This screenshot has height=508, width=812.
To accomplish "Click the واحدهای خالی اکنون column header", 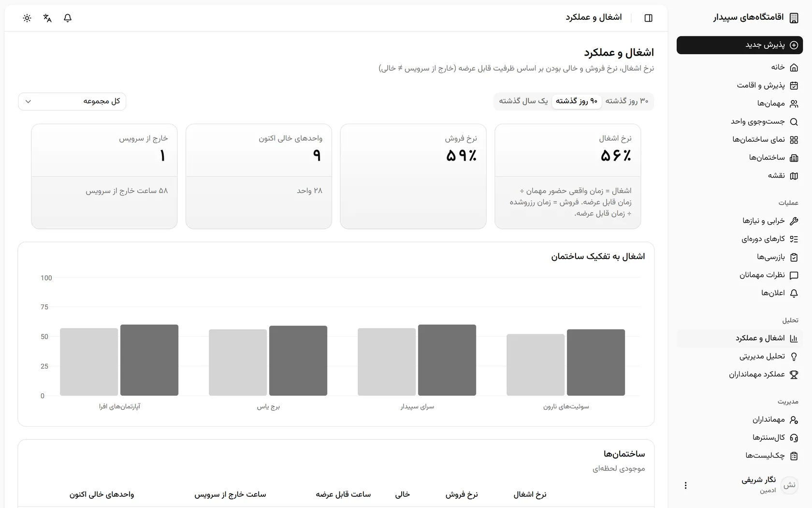I will (x=101, y=494).
